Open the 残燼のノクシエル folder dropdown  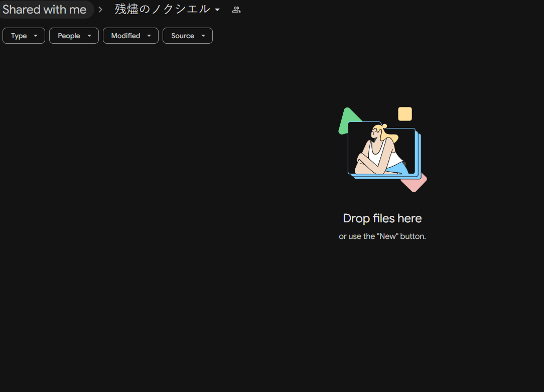coord(167,10)
